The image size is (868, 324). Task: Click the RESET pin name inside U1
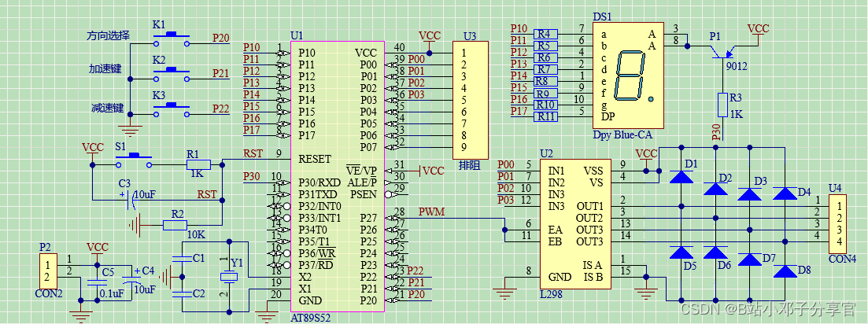(315, 159)
